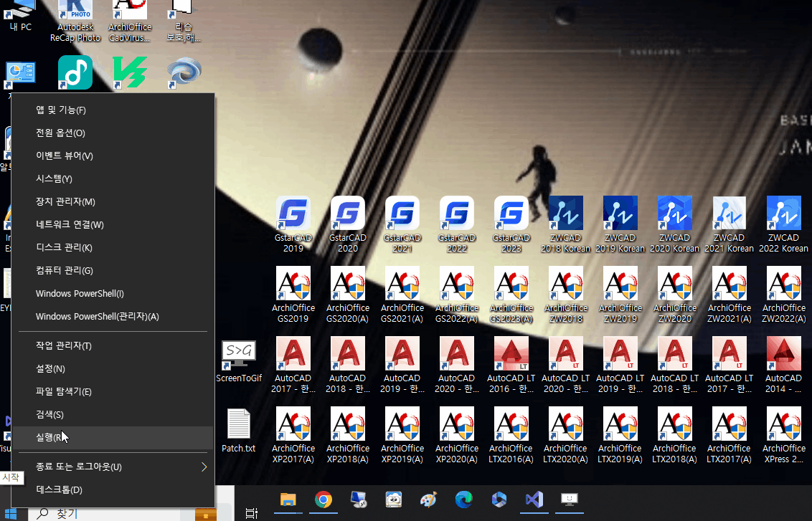Choose 실행(R) menu item

113,438
